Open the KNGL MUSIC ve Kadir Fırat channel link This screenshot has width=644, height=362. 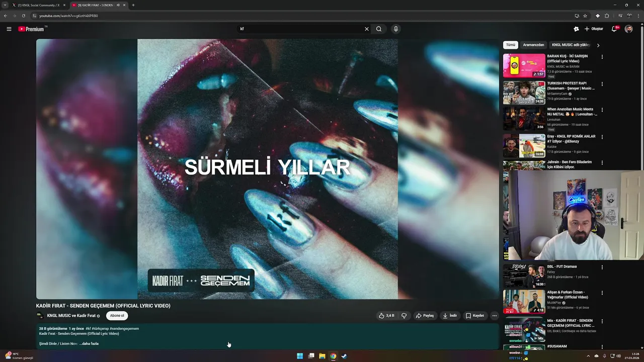[71, 316]
